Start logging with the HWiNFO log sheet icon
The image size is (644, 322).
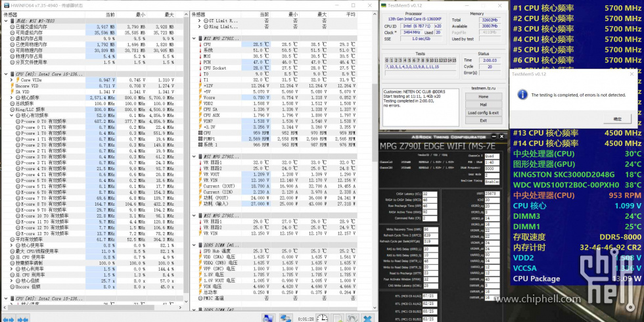tap(338, 318)
